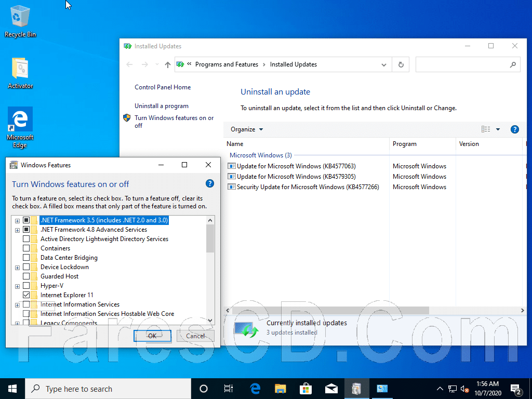This screenshot has height=399, width=532.
Task: Enable the Hyper-V checkbox
Action: [x=26, y=286]
